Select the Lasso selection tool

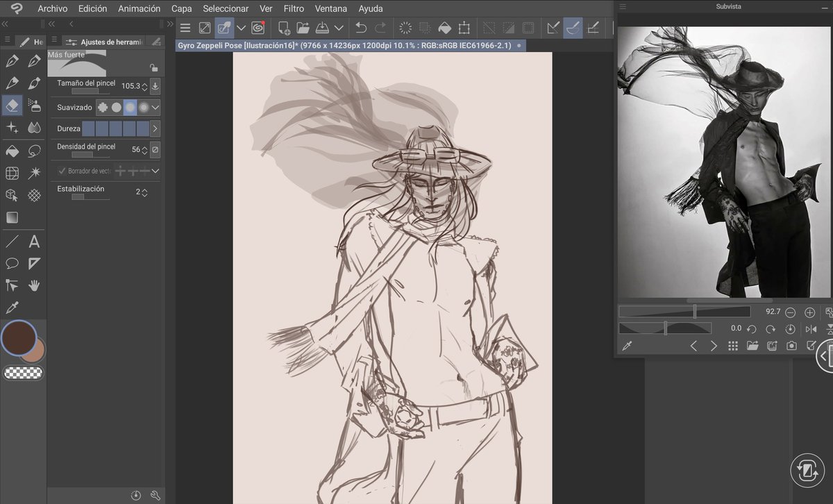click(x=34, y=151)
